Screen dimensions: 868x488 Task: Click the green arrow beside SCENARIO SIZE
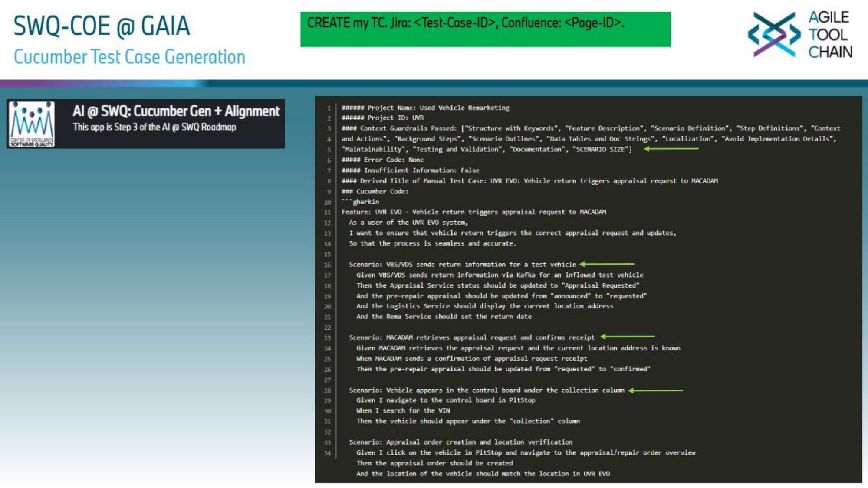(x=671, y=149)
